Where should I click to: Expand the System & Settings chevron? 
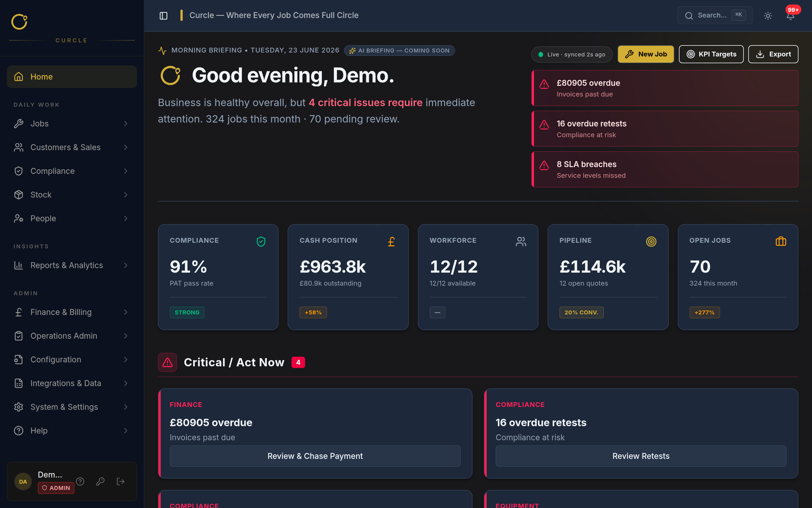(125, 407)
